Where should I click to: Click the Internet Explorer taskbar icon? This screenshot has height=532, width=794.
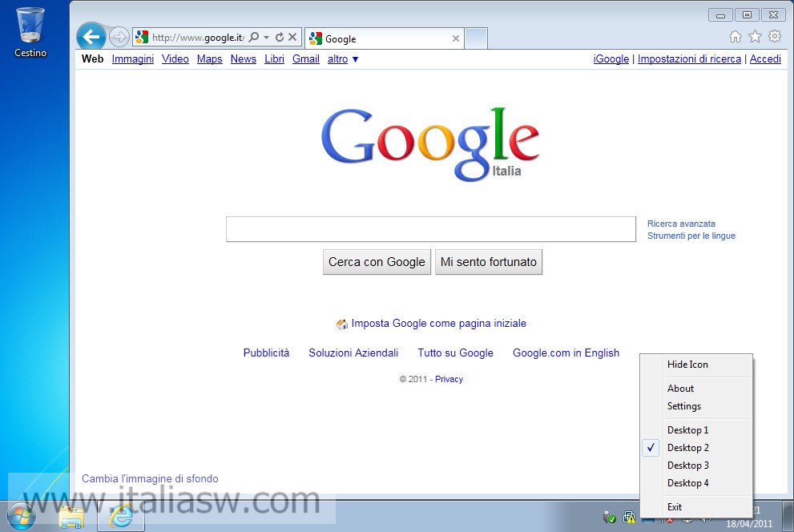(x=121, y=517)
